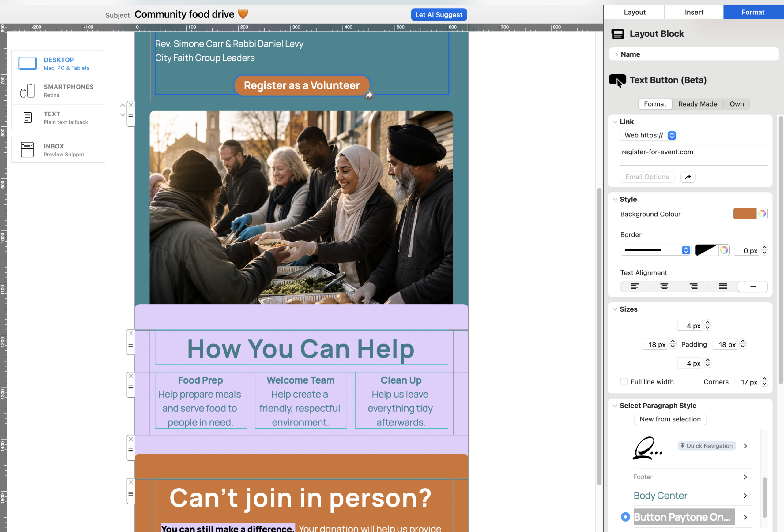Select the Smartphones Retina preview icon
784x532 pixels.
pyautogui.click(x=27, y=91)
